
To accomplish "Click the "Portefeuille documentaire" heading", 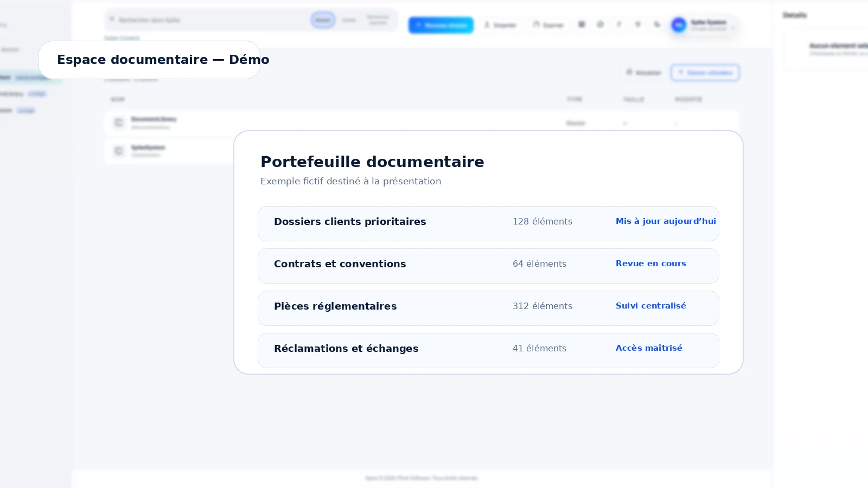I will click(x=372, y=162).
